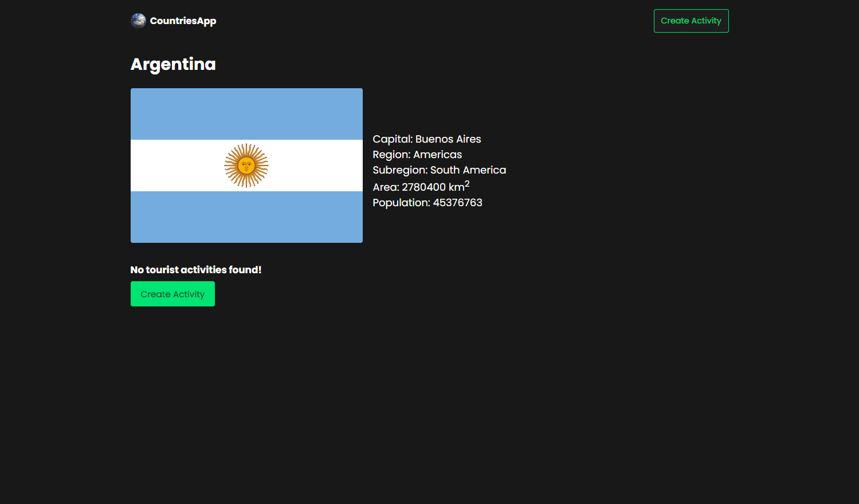Click the globe icon next to CountriesApp
Viewport: 859px width, 504px height.
coord(138,21)
